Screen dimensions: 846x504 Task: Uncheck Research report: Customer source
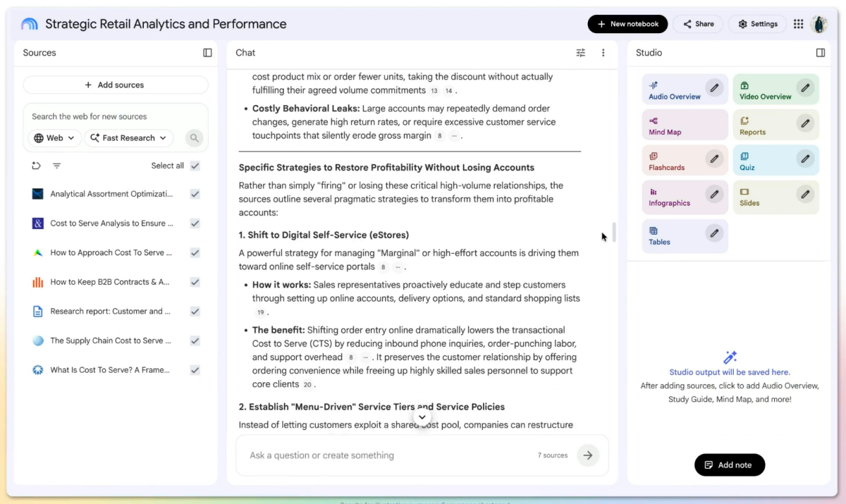tap(195, 312)
